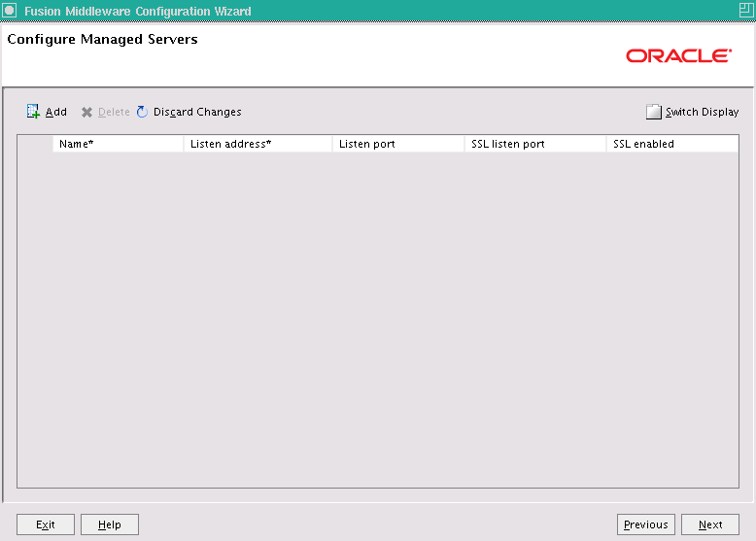The height and width of the screenshot is (541, 756).
Task: Click the Switch Display label
Action: [702, 112]
